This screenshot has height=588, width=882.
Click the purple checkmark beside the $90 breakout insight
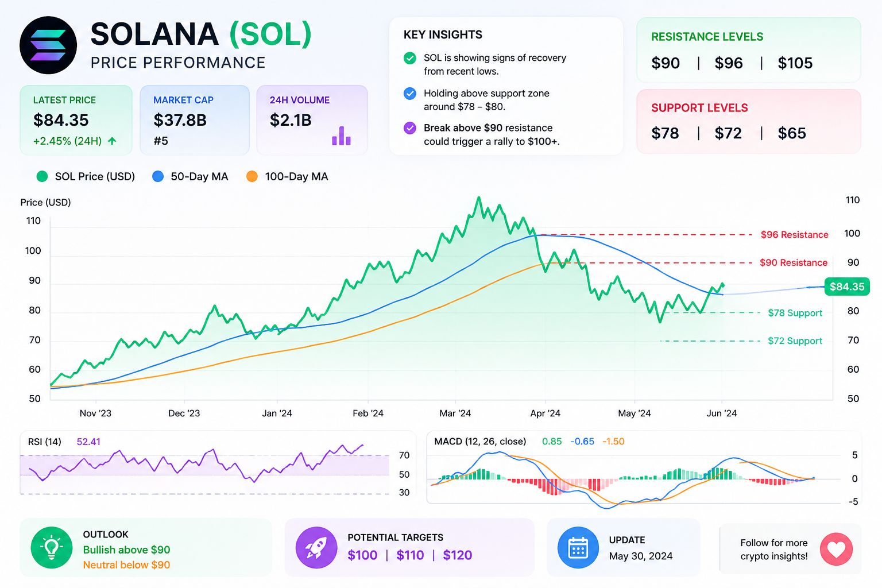tap(410, 128)
